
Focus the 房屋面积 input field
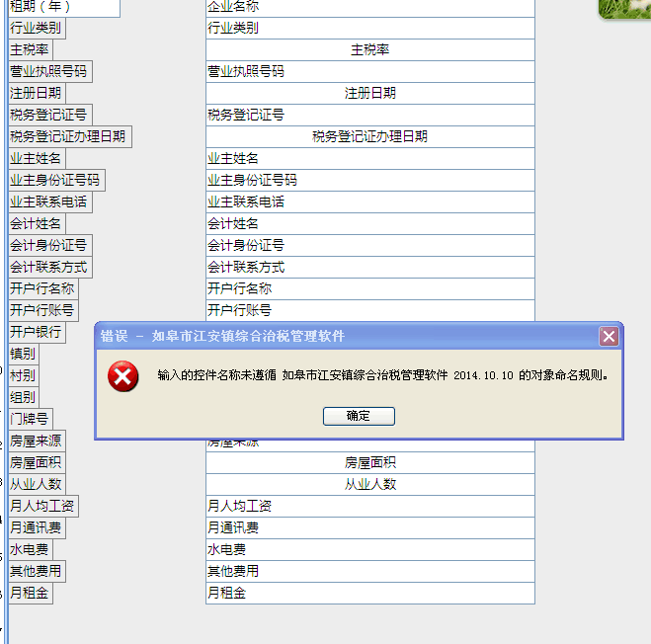coord(369,462)
